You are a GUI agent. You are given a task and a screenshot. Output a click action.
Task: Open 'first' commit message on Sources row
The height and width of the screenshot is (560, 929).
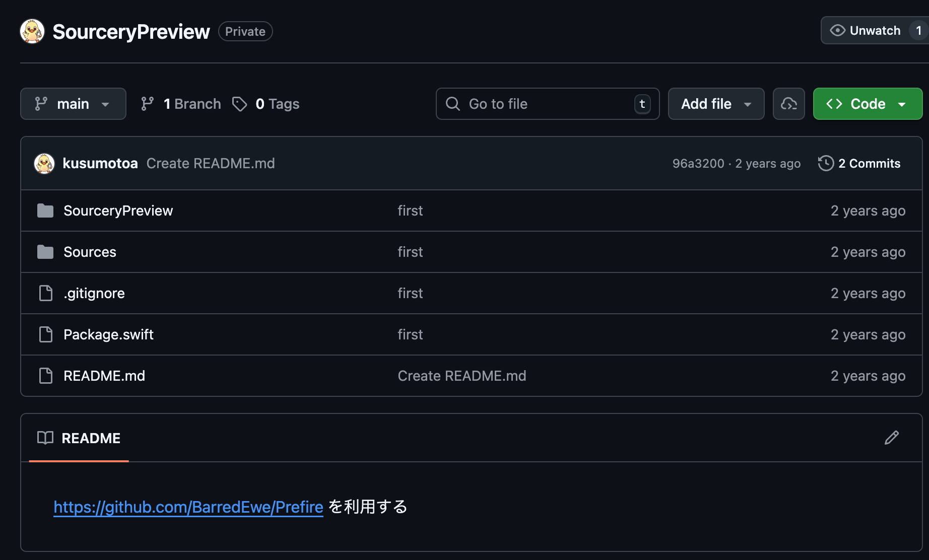(x=410, y=252)
